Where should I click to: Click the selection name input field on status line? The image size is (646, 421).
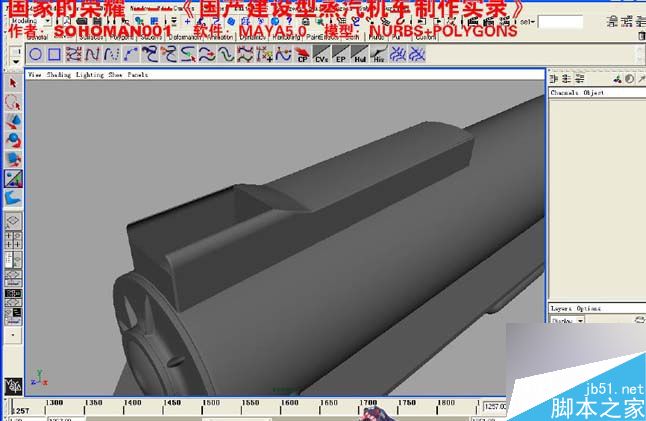pos(560,22)
